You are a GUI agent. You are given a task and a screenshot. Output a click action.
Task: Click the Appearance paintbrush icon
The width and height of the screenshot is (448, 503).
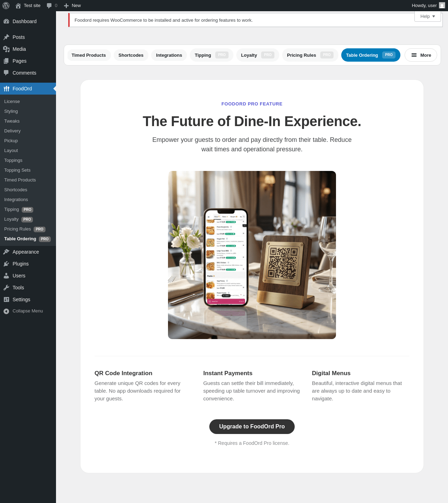[6, 252]
